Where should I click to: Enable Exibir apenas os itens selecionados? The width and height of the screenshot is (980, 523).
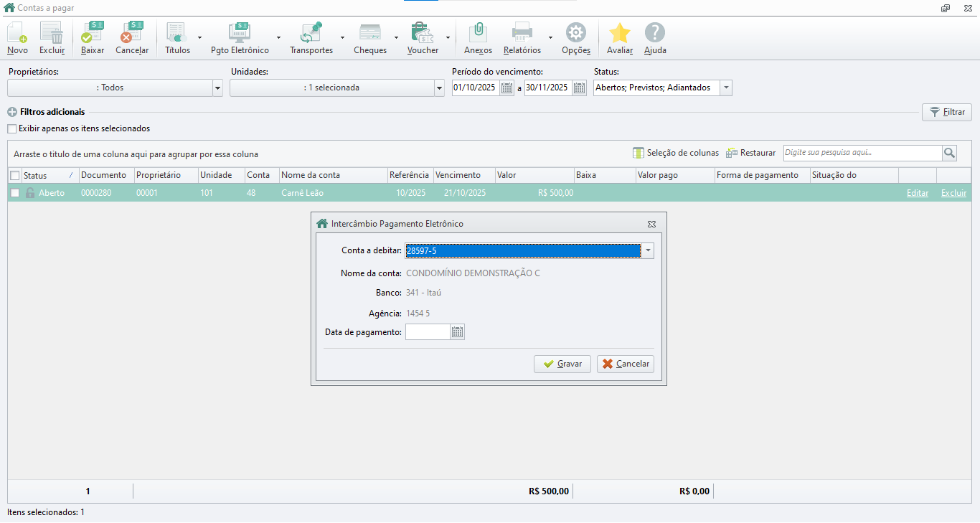12,129
